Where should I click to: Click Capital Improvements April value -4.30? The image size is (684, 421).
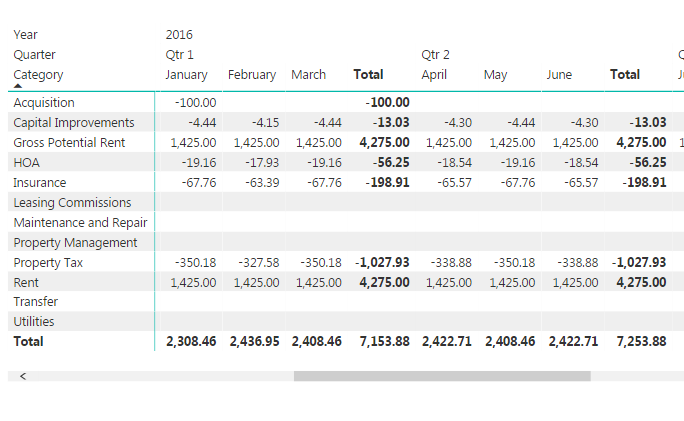coord(458,123)
